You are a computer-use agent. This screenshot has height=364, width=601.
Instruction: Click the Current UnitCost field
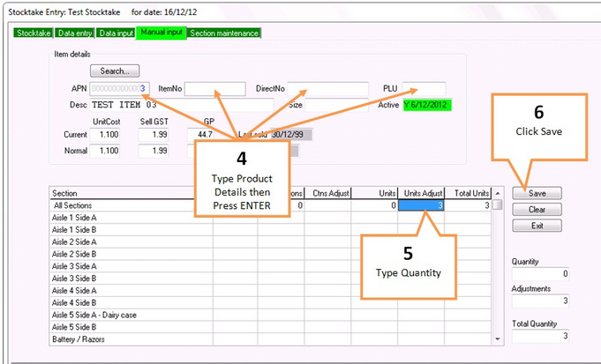[105, 135]
